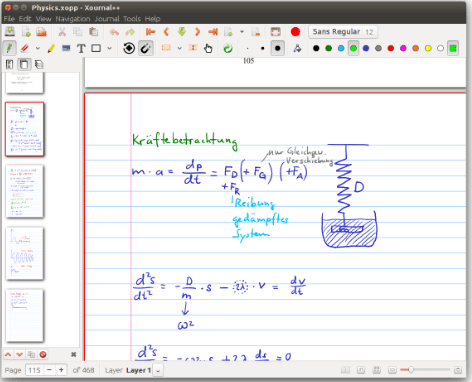Viewport: 472px width, 382px height.
Task: Toggle the Fill bucket option
Action: tap(297, 49)
